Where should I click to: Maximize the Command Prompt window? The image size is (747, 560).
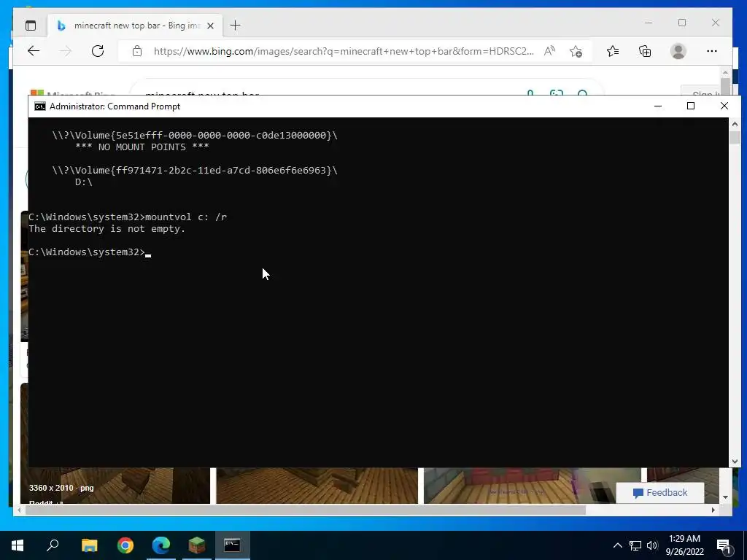[x=691, y=106]
